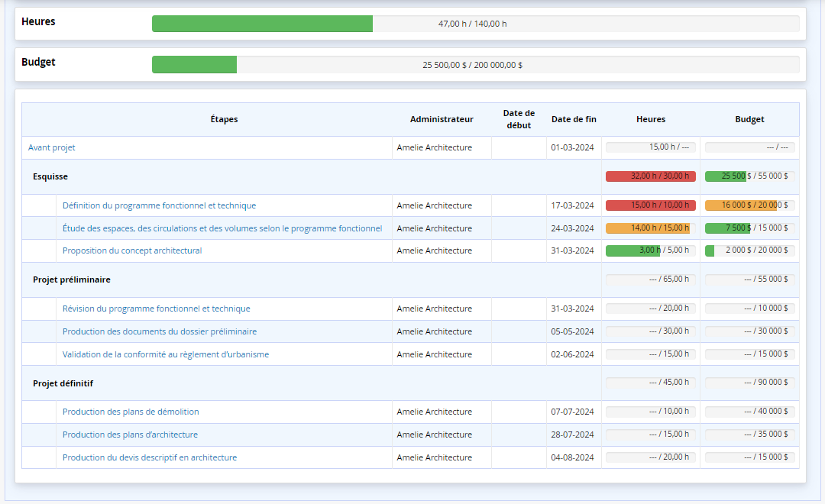Open Validation de la conformité au règlement d'urbanisme

166,354
